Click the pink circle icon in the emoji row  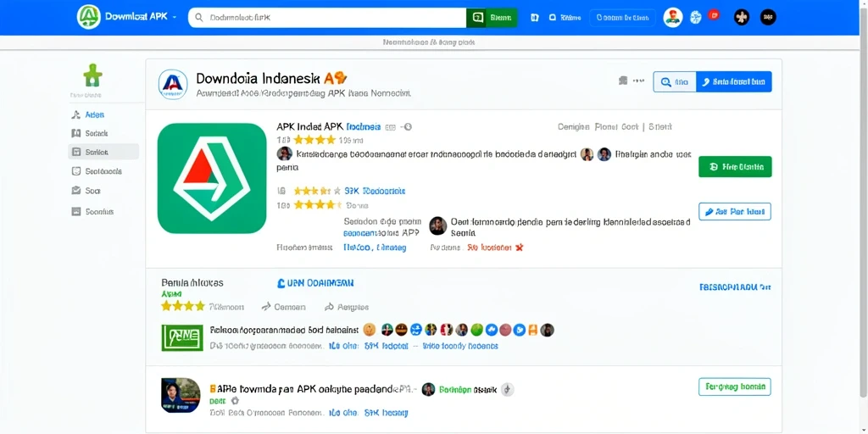coord(505,330)
